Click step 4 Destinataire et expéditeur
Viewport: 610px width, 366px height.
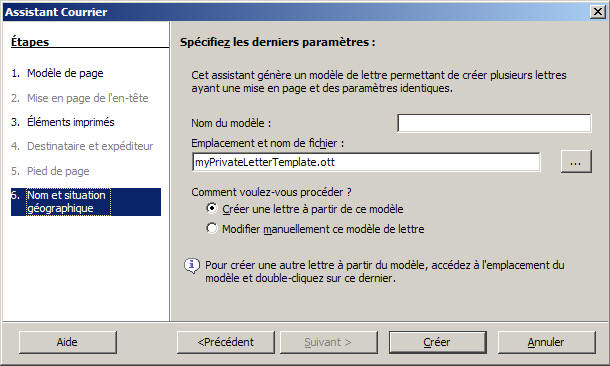pos(82,146)
